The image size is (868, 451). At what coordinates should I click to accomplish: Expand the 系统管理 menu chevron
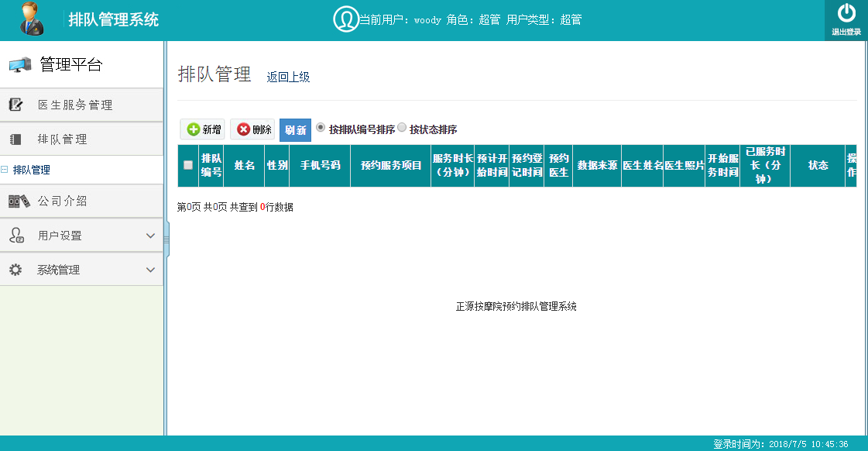[x=151, y=270]
